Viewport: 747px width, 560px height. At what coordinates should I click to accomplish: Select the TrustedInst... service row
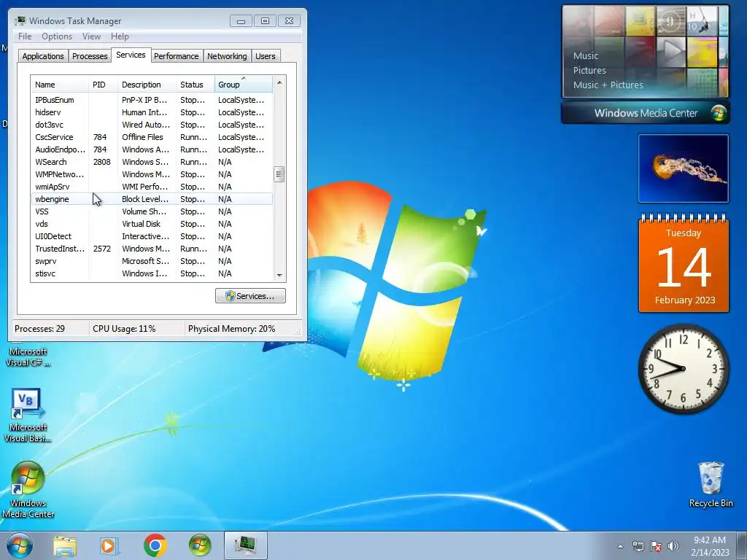coord(152,249)
